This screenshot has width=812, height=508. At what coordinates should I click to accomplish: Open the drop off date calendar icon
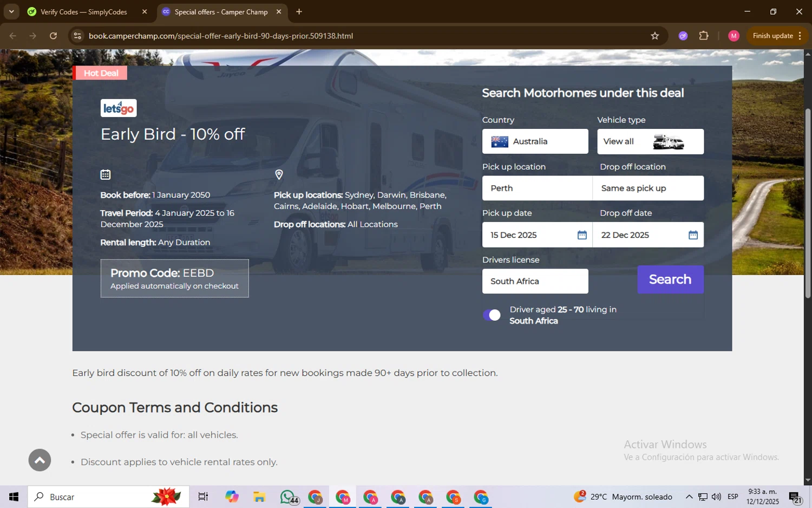point(693,235)
